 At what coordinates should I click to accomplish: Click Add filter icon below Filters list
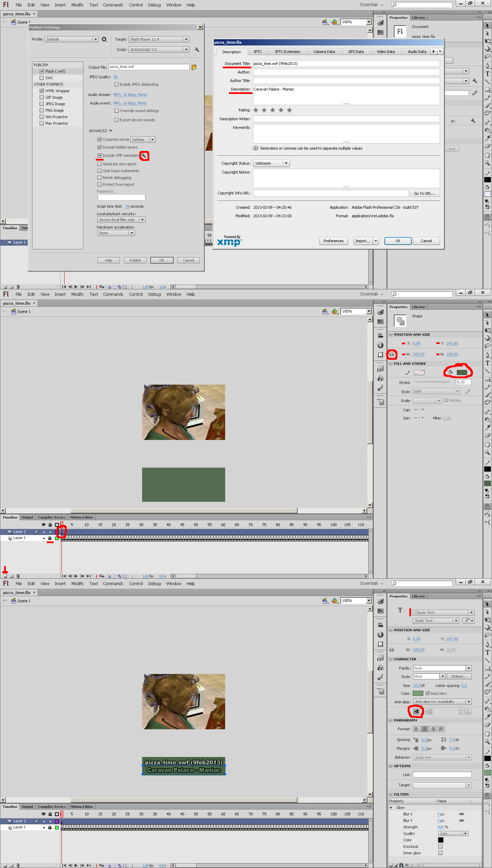pos(391,865)
